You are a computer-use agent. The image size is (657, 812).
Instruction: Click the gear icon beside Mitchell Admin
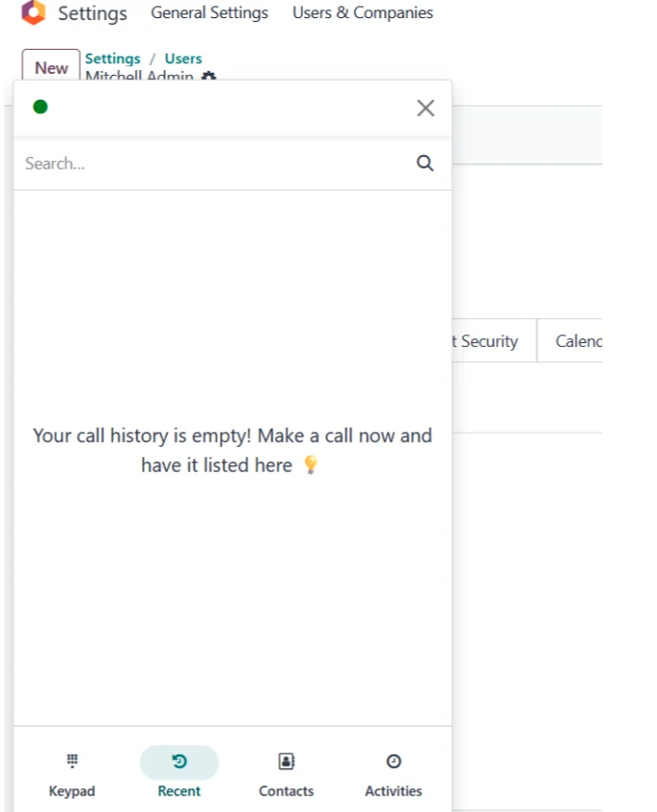[x=208, y=76]
